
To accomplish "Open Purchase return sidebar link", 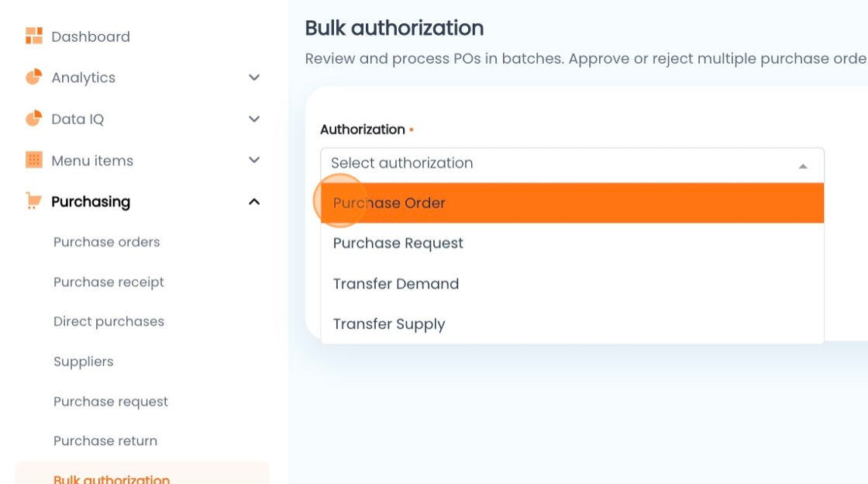I will coord(105,441).
